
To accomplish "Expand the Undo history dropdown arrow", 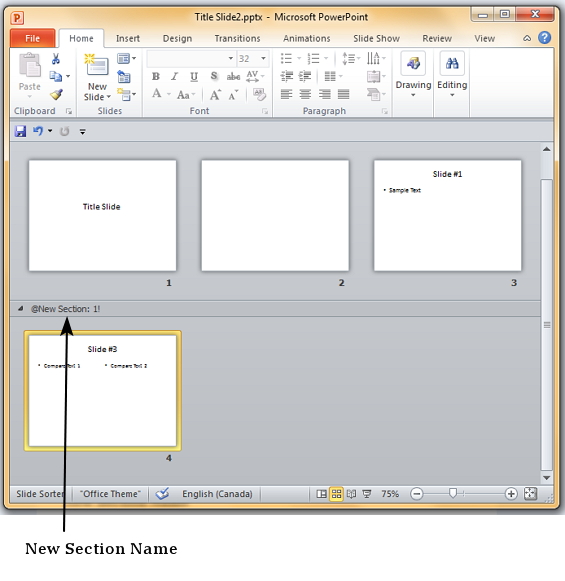I will pos(50,131).
